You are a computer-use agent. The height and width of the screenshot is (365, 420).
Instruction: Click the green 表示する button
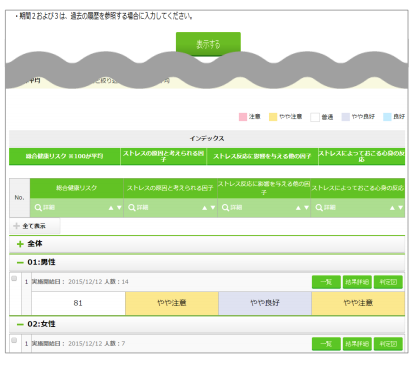208,44
